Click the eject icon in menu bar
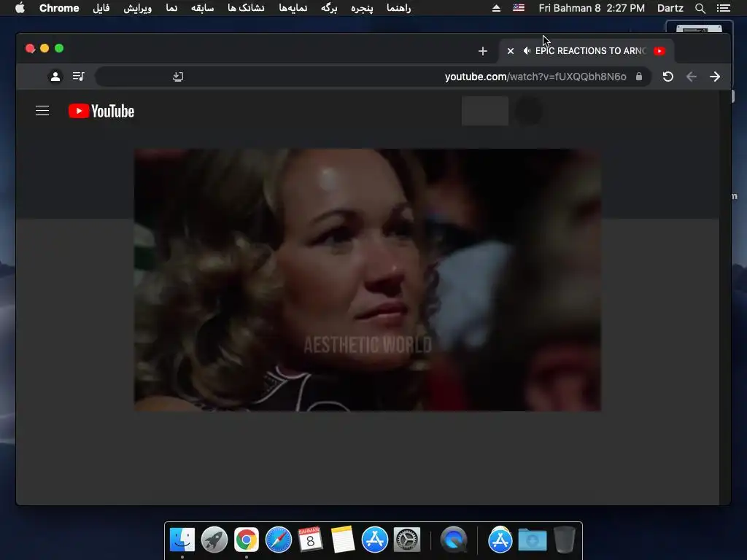The width and height of the screenshot is (747, 560). pyautogui.click(x=496, y=8)
